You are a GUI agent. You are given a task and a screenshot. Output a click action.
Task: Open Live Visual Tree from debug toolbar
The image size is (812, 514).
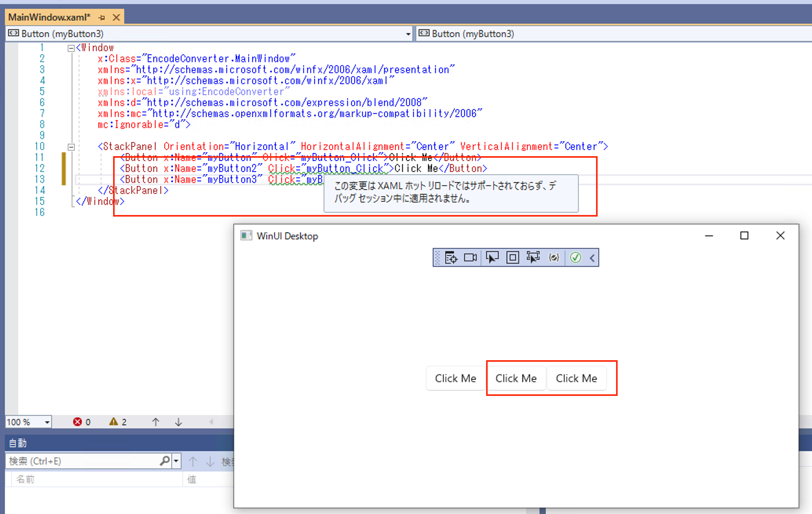(x=451, y=258)
